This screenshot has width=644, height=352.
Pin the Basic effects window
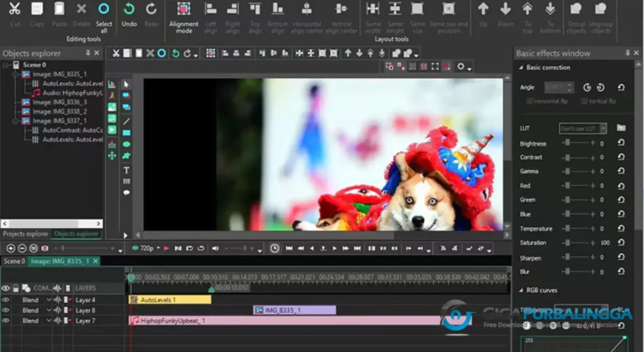coord(627,53)
